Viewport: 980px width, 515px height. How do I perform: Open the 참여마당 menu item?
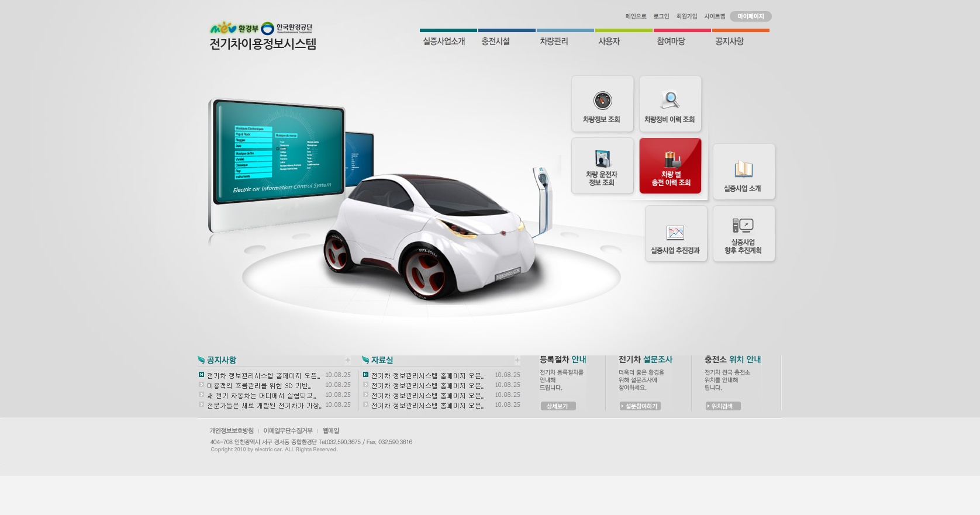tap(671, 42)
